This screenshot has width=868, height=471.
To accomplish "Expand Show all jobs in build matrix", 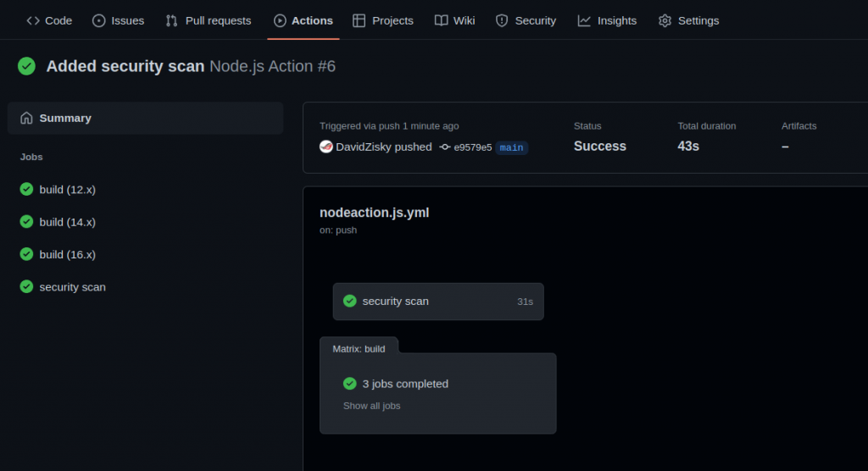I will click(371, 406).
